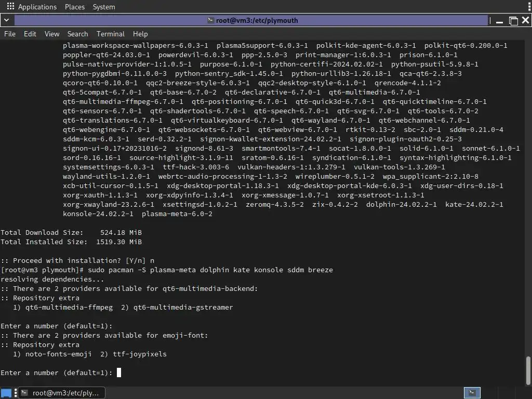
Task: Click the bottom panel window list handle dots
Action: click(16, 393)
